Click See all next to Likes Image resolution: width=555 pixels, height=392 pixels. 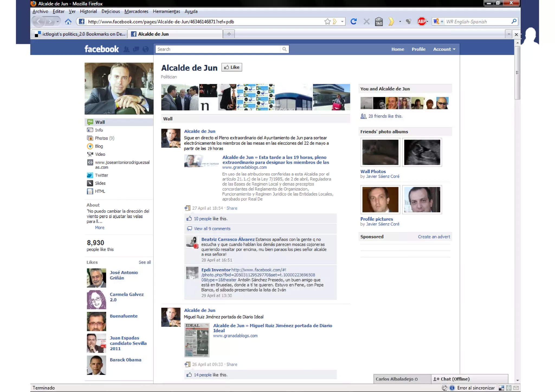(x=145, y=262)
